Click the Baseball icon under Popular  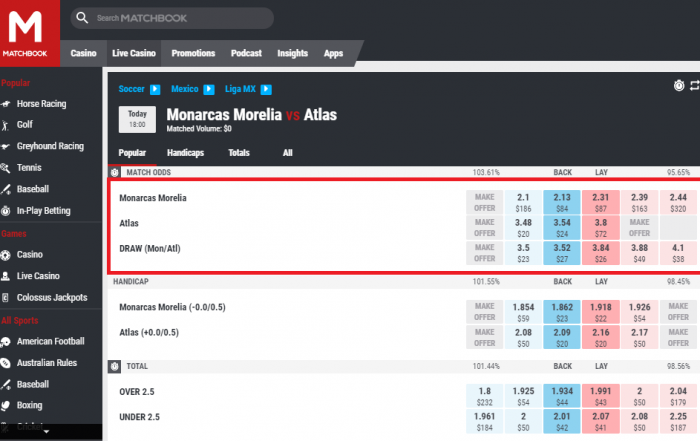coord(5,189)
